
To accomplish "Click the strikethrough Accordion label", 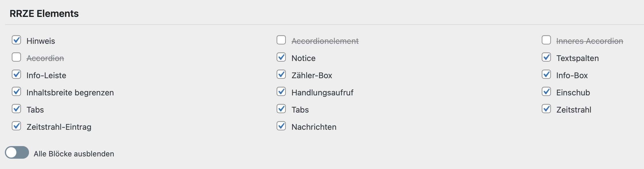I will (x=45, y=58).
